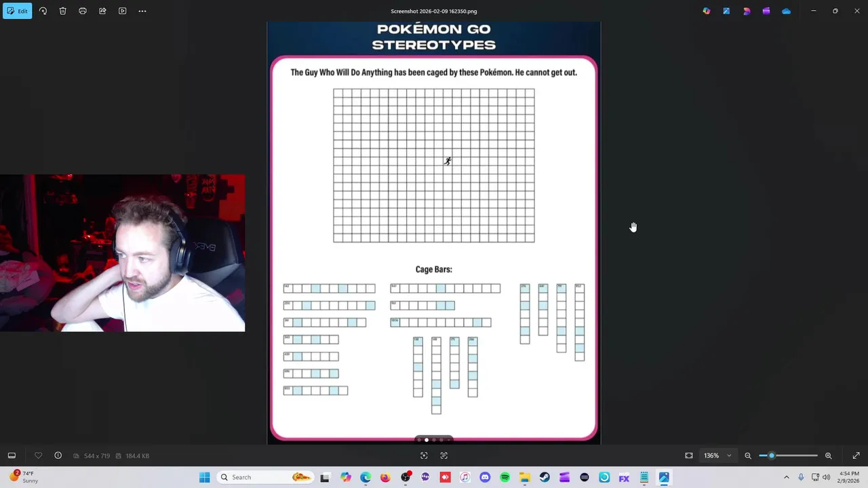868x488 pixels.
Task: Fit image to window with the fit icon
Action: [x=689, y=455]
